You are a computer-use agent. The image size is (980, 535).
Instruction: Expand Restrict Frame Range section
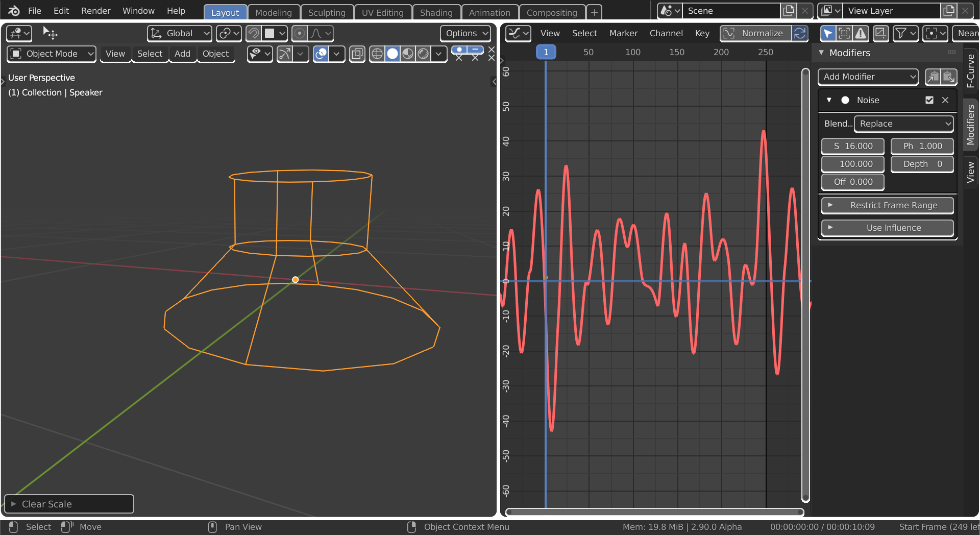coord(887,205)
